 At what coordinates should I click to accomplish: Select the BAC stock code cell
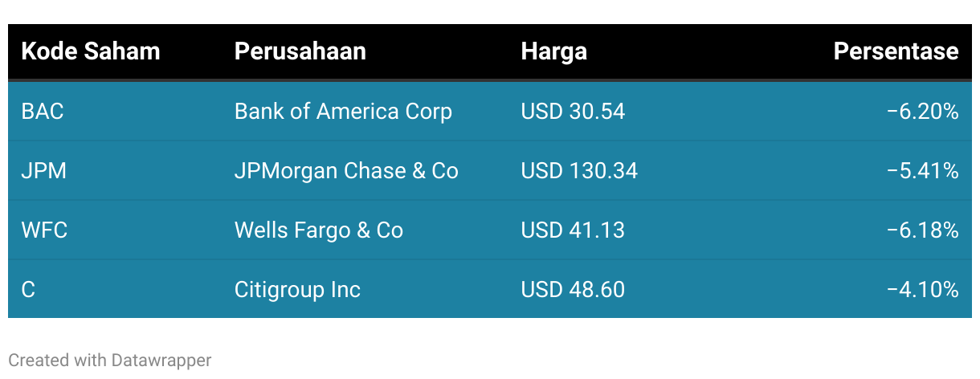coord(43,112)
